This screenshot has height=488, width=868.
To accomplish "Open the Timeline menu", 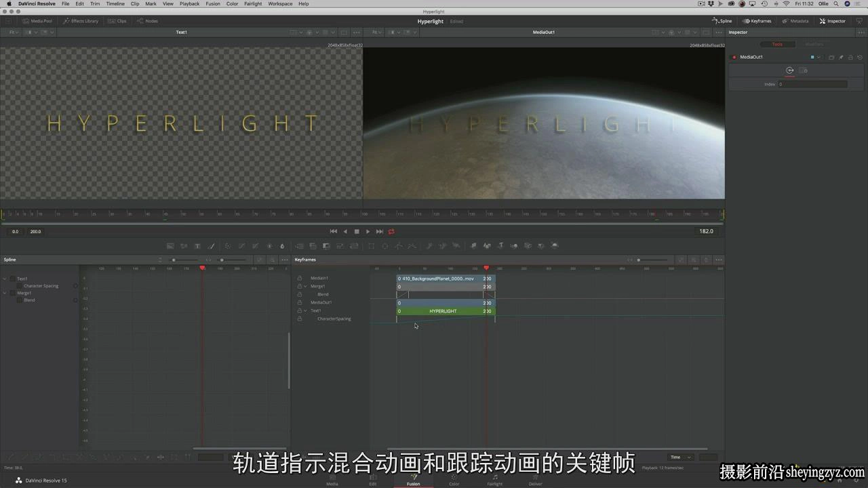I will tap(115, 3).
